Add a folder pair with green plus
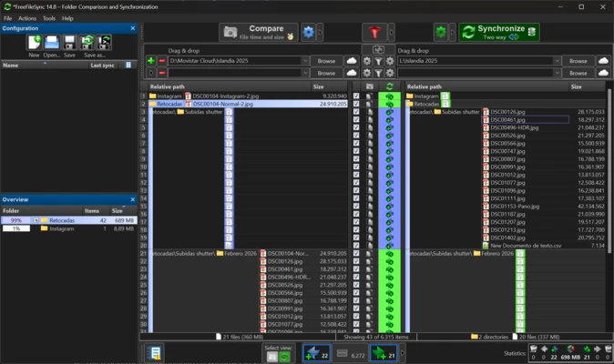Image resolution: width=614 pixels, height=364 pixels. tap(150, 61)
